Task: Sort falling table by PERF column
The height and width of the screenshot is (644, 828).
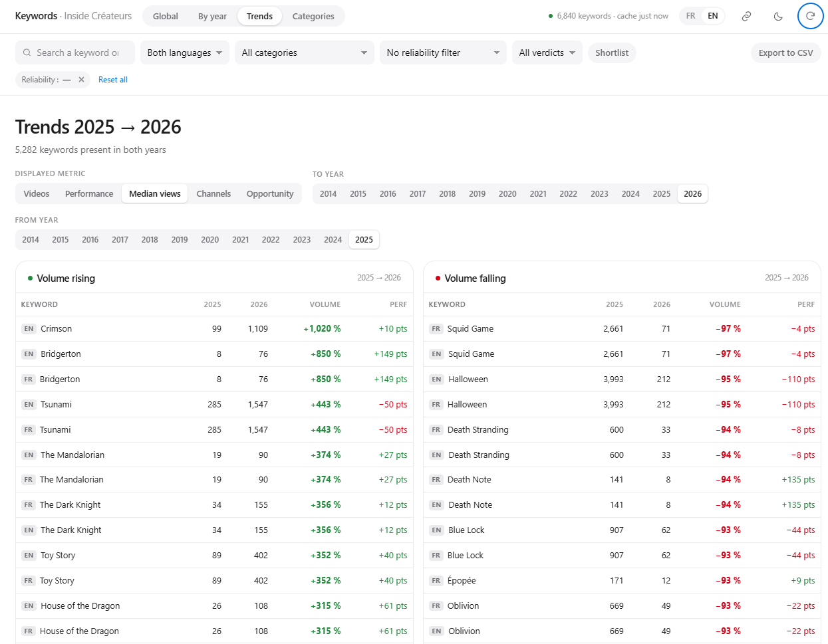Action: coord(806,304)
